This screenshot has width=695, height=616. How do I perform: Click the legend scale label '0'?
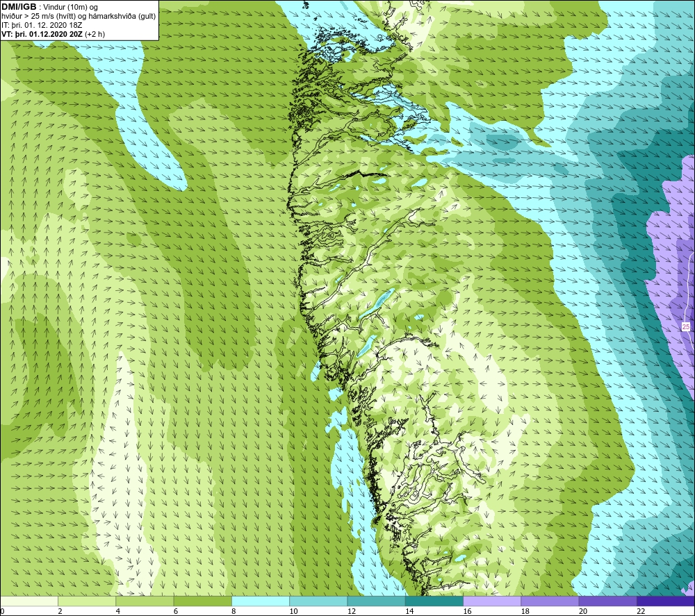pos(2,612)
